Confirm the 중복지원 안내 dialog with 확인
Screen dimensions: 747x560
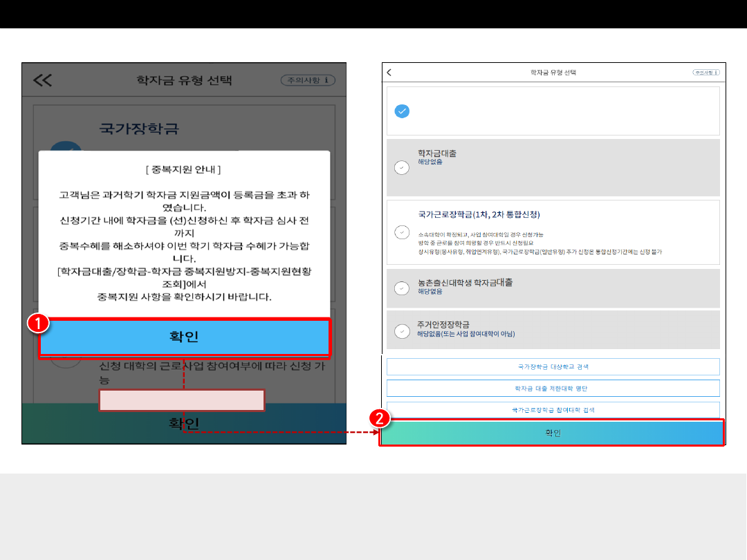coord(184,337)
